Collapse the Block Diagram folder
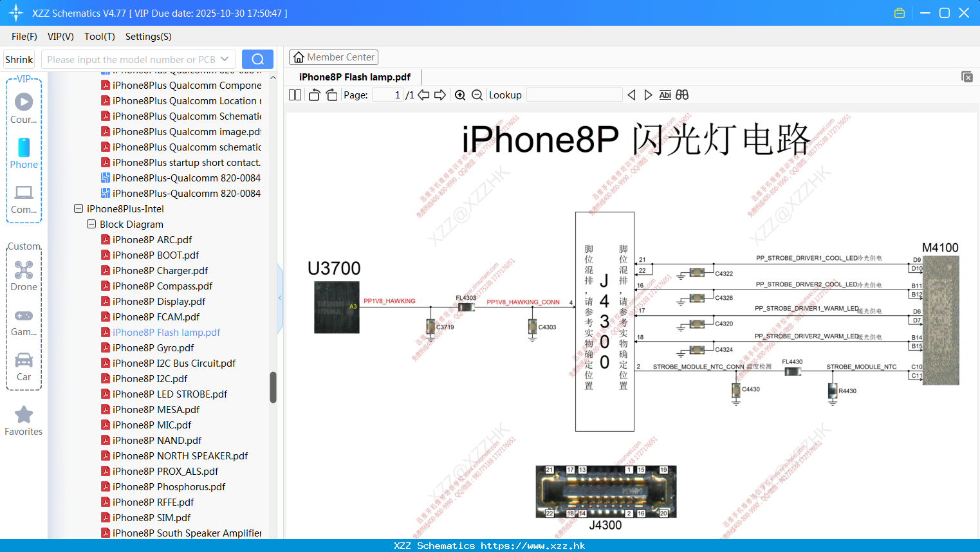This screenshot has width=980, height=552. point(91,224)
